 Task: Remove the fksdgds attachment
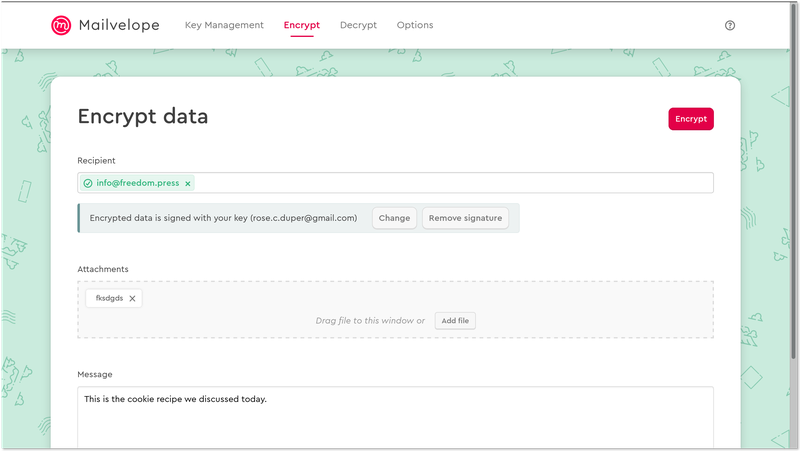click(x=132, y=298)
